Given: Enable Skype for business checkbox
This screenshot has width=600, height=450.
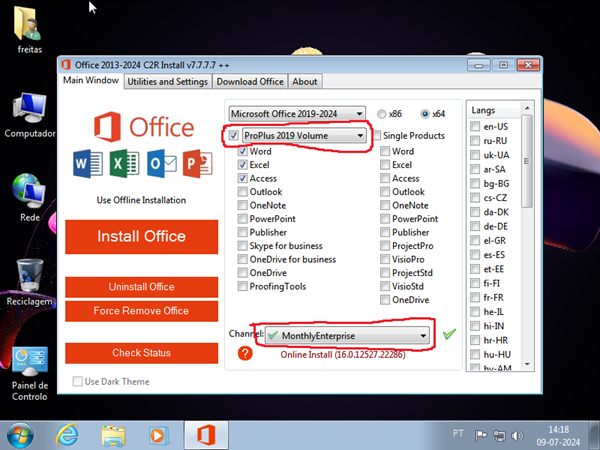Looking at the screenshot, I should pos(242,246).
